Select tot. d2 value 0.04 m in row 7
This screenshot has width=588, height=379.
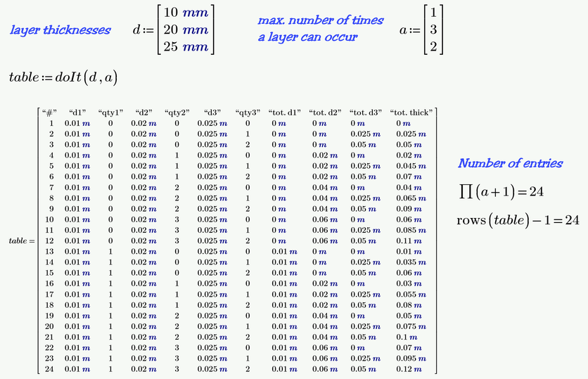pyautogui.click(x=325, y=188)
